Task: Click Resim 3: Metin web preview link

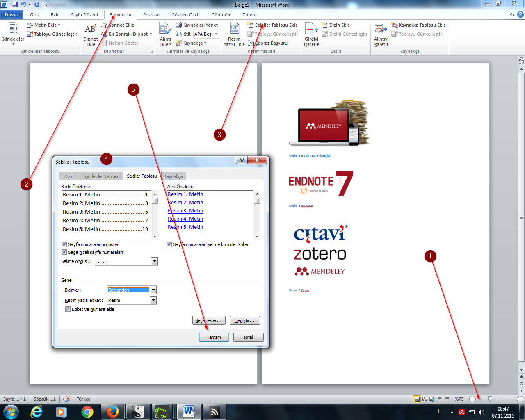Action: (x=185, y=211)
